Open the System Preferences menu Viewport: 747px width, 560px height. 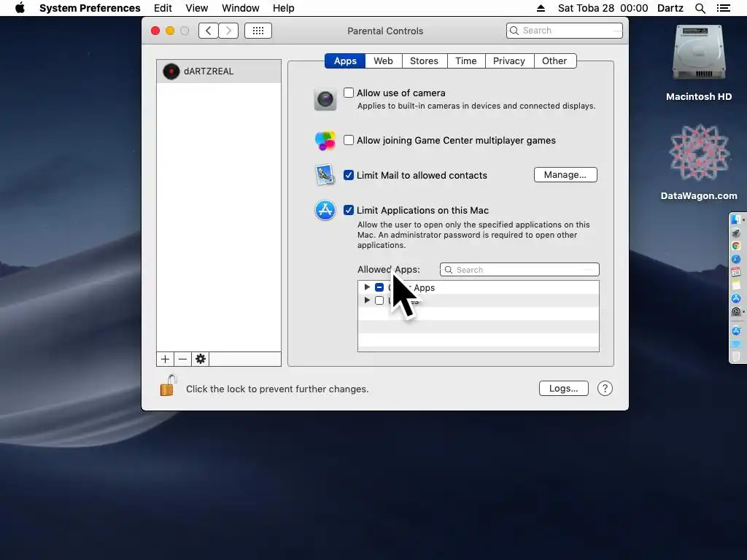pyautogui.click(x=90, y=8)
